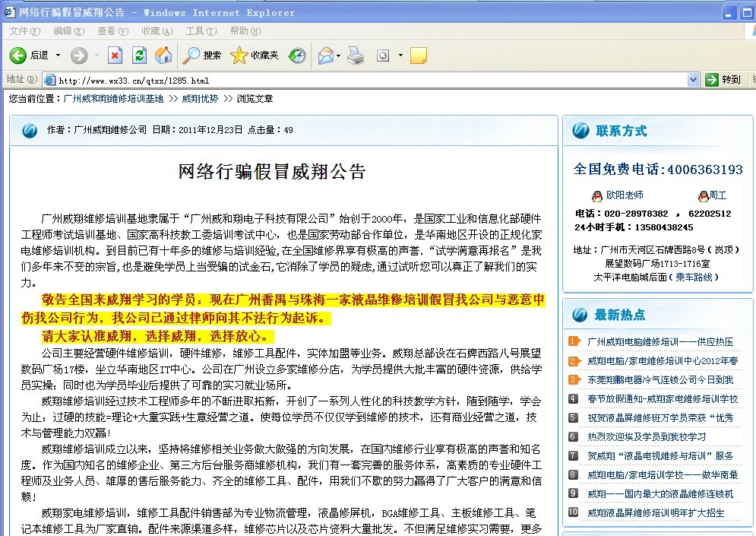Open the 威翔优势 breadcrumb link
The image size is (756, 536).
[x=200, y=99]
